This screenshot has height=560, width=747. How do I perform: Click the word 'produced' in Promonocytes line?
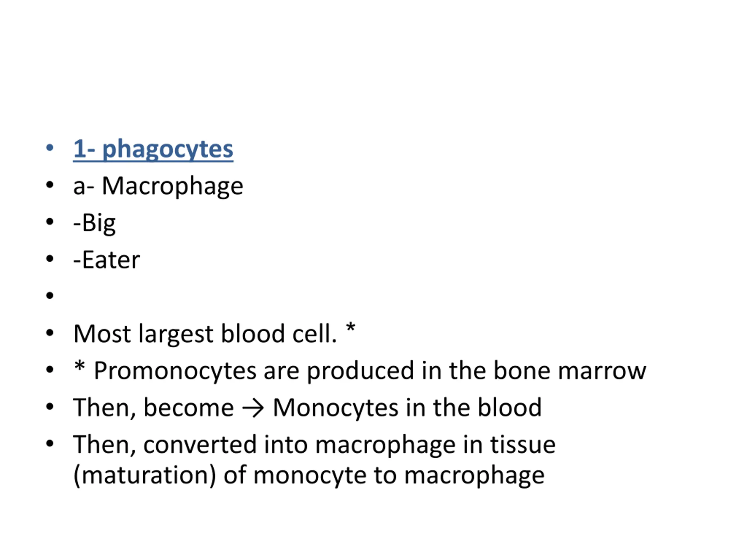click(x=360, y=371)
